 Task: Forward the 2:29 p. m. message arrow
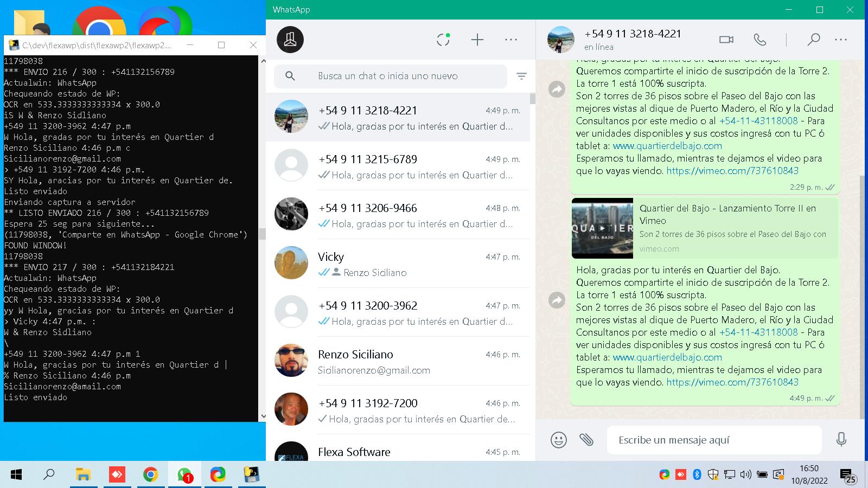click(557, 89)
